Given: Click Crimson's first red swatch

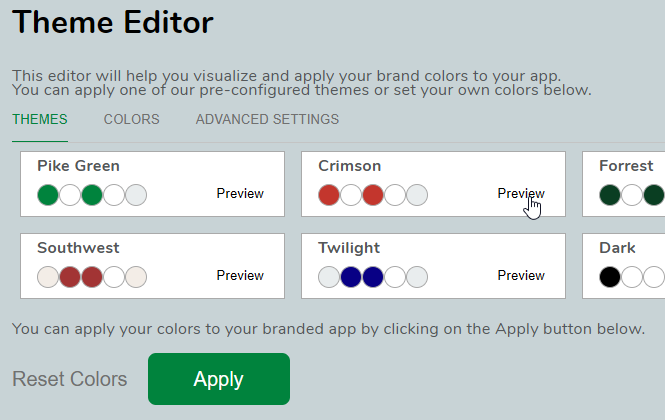Looking at the screenshot, I should tap(329, 195).
